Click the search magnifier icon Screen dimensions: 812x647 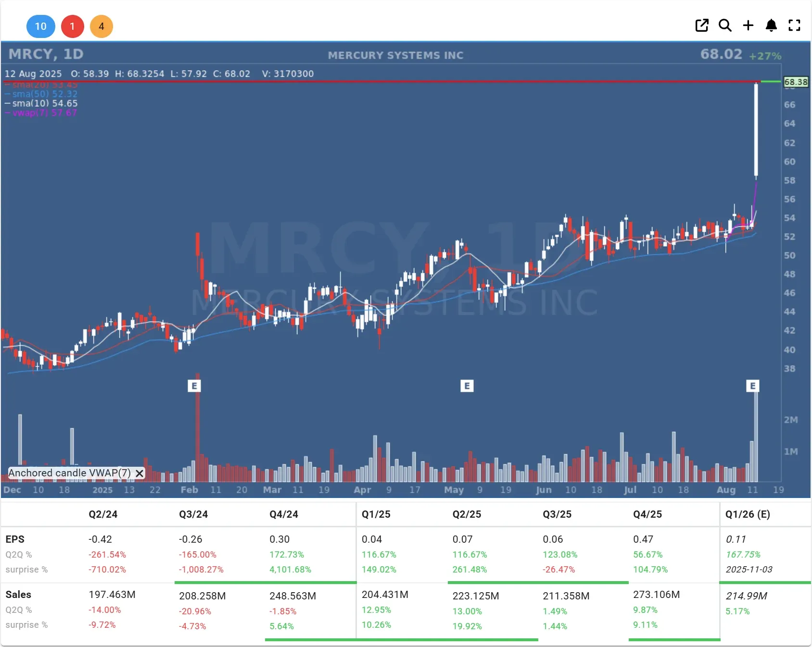pyautogui.click(x=725, y=25)
